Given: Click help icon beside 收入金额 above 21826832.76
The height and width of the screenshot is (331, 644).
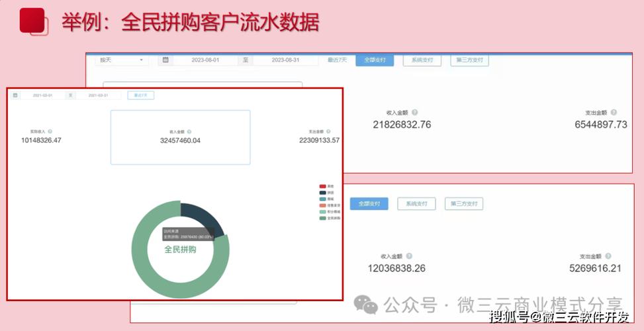Looking at the screenshot, I should [x=415, y=113].
